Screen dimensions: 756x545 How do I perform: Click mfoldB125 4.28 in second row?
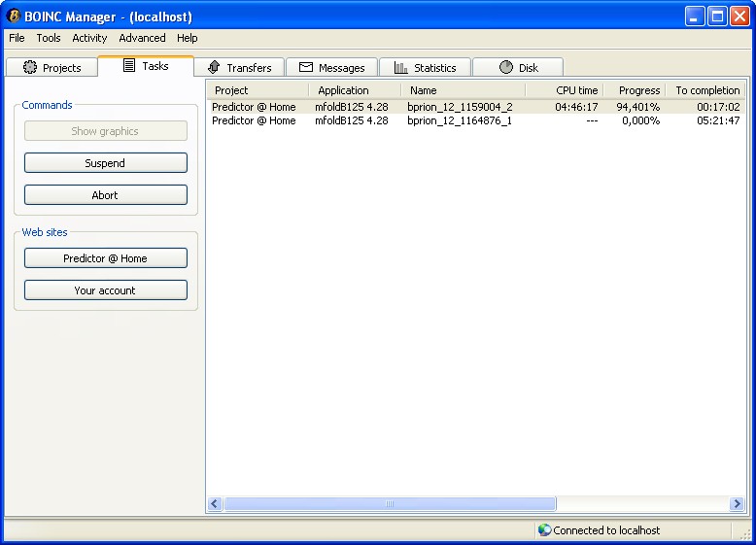coord(352,120)
